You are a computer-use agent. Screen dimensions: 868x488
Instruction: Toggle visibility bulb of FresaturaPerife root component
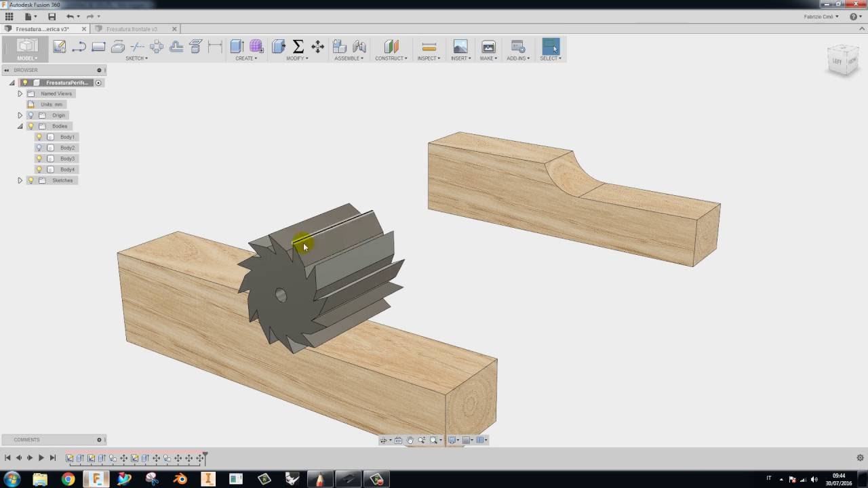click(x=25, y=83)
